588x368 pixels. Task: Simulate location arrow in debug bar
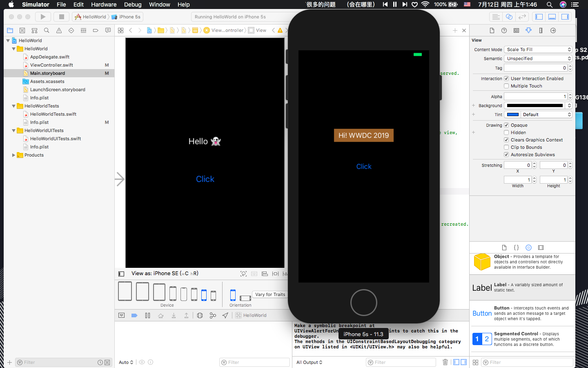(x=225, y=315)
